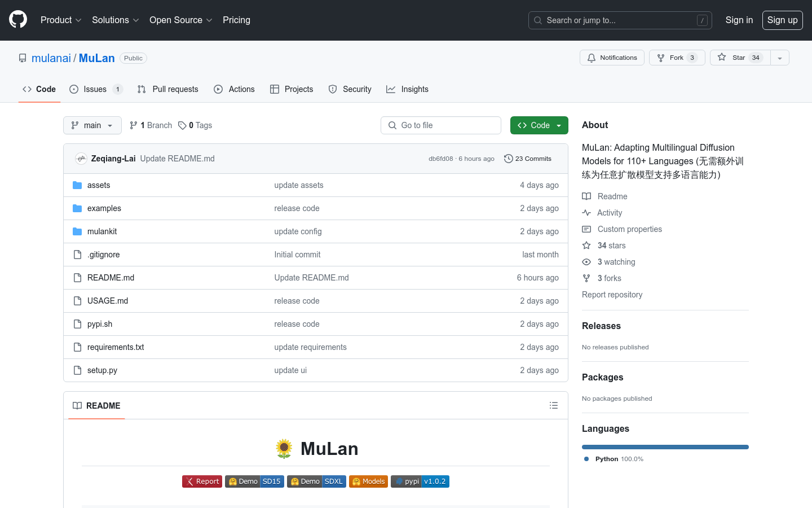Star the MuLan repository
The image size is (812, 508).
coord(740,58)
